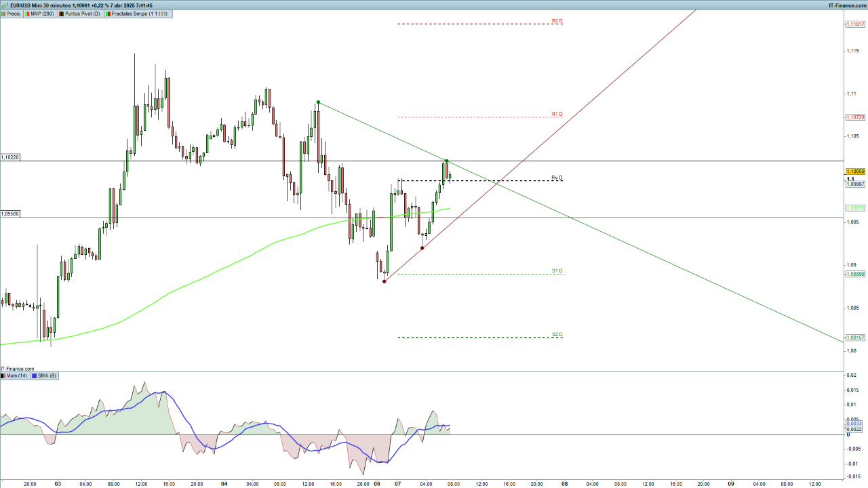Click the 07 date label on time axis
The image size is (868, 488).
click(x=397, y=484)
